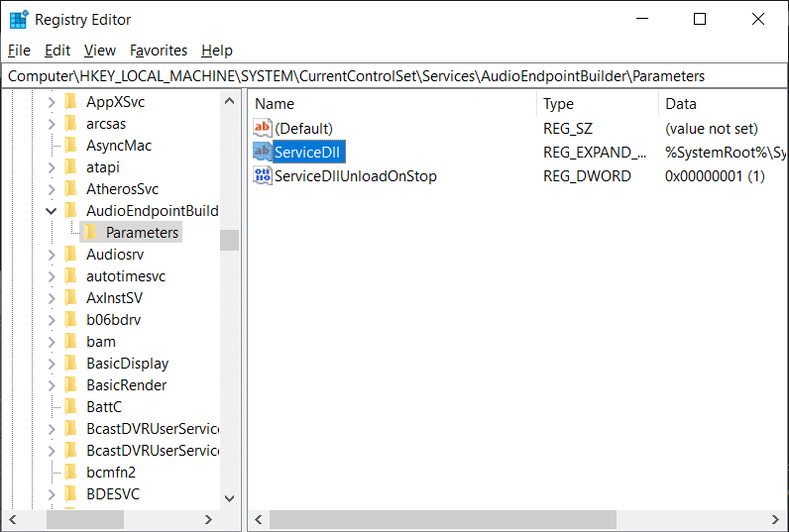
Task: Click the bcmfn2 folder icon
Action: pos(71,472)
